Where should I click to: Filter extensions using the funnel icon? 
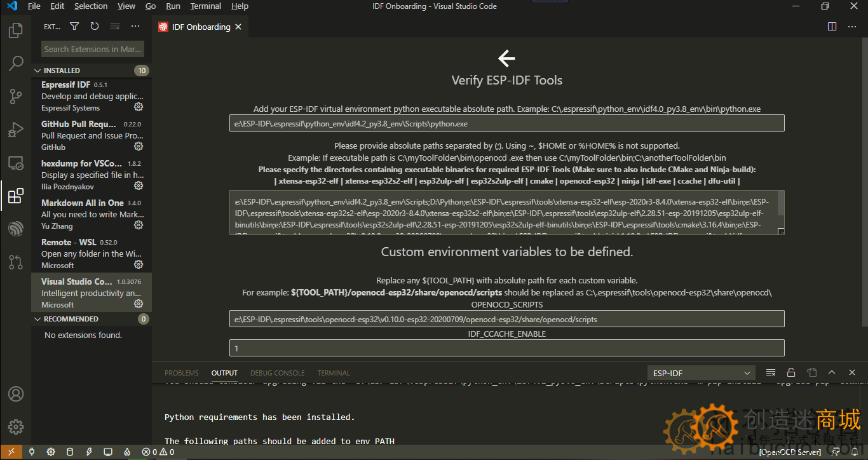click(74, 27)
